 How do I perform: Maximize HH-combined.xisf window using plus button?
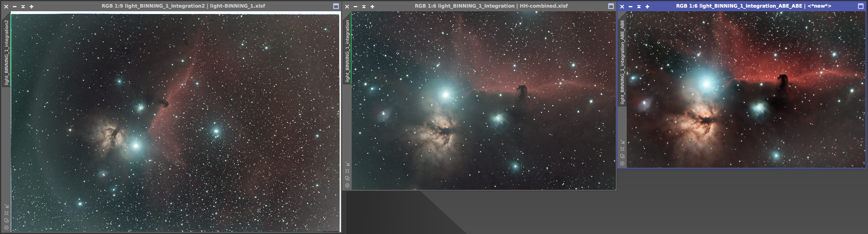pos(372,6)
